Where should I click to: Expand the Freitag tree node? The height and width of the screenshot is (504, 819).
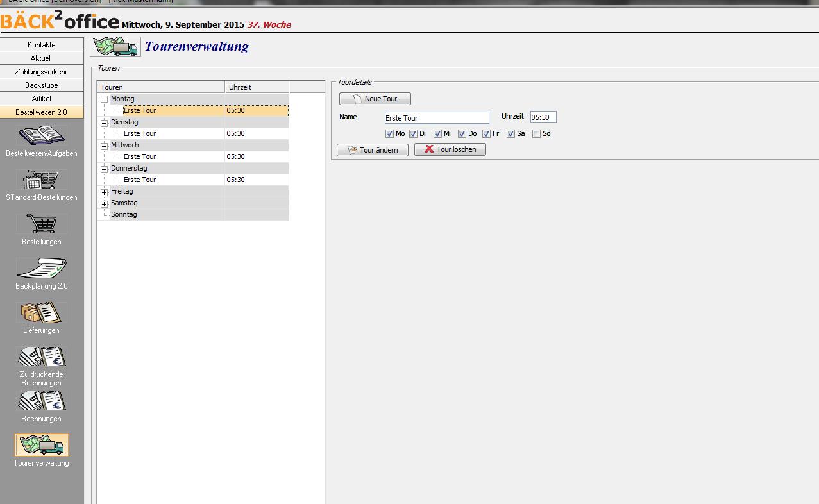[104, 192]
